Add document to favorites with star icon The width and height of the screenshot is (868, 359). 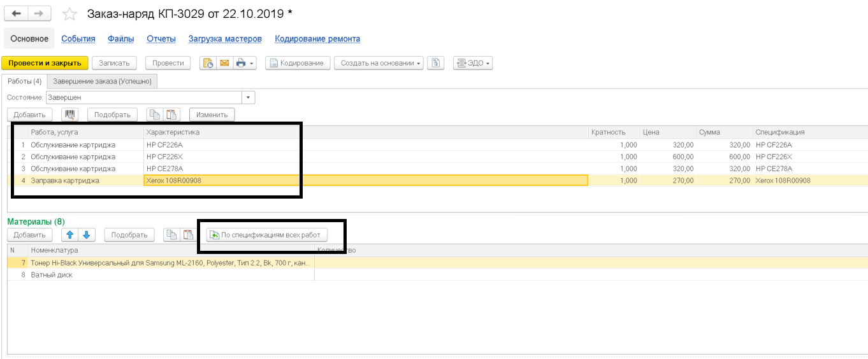click(69, 14)
